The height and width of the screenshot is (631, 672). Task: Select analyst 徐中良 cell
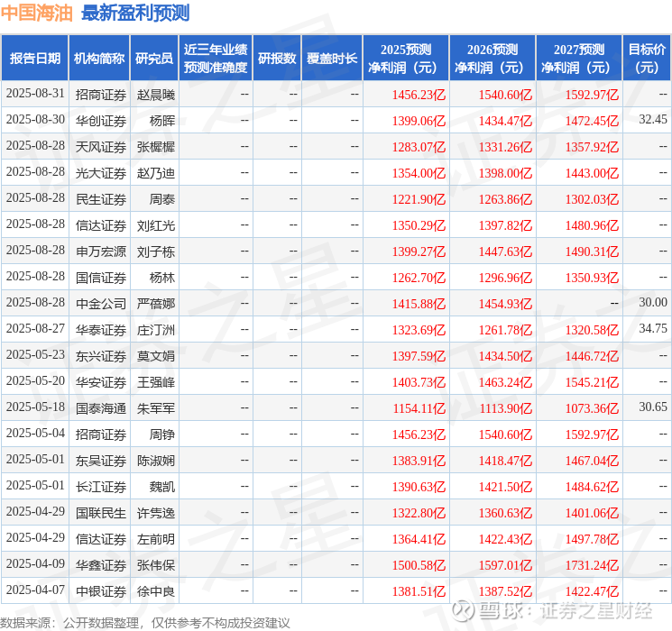click(156, 591)
